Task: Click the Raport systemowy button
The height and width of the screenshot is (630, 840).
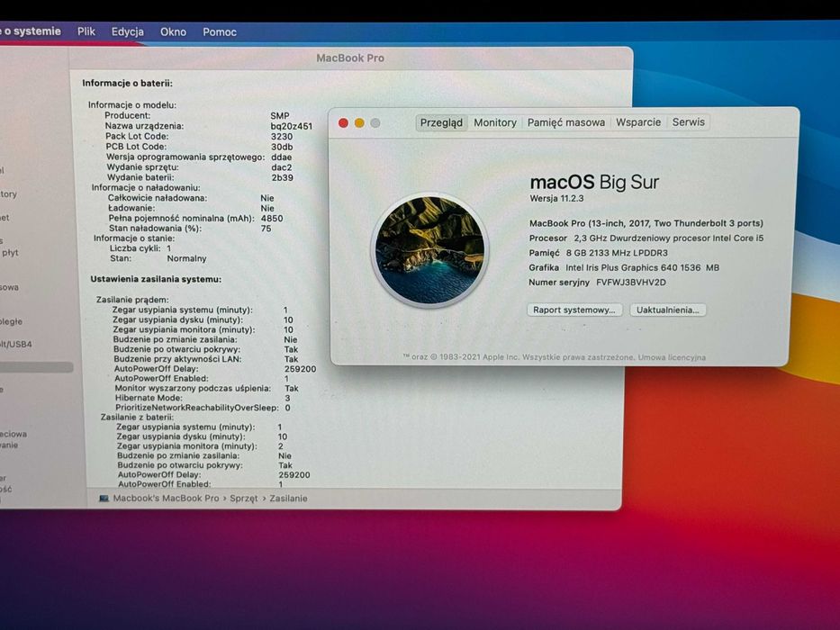Action: coord(574,310)
